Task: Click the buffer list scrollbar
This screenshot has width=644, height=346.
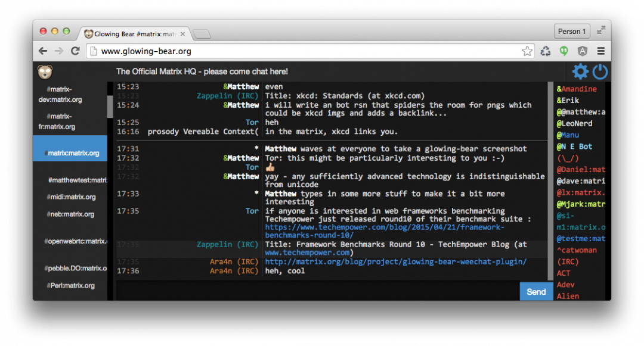Action: 110,106
